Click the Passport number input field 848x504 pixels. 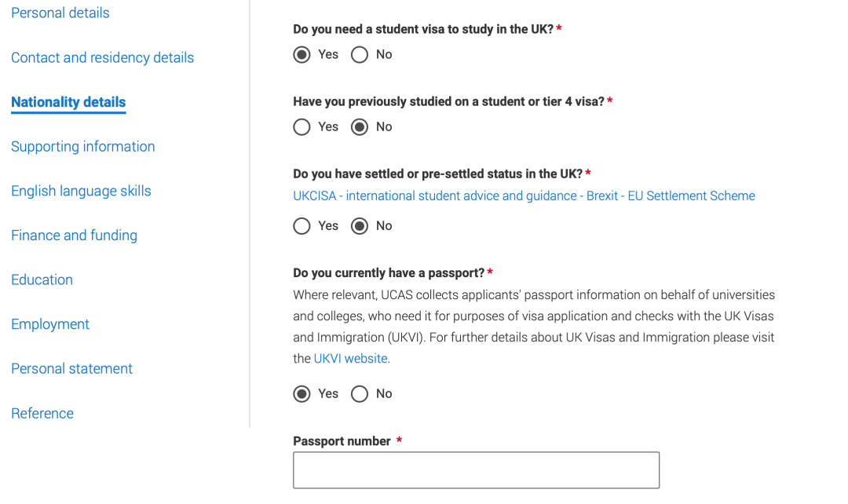click(476, 470)
